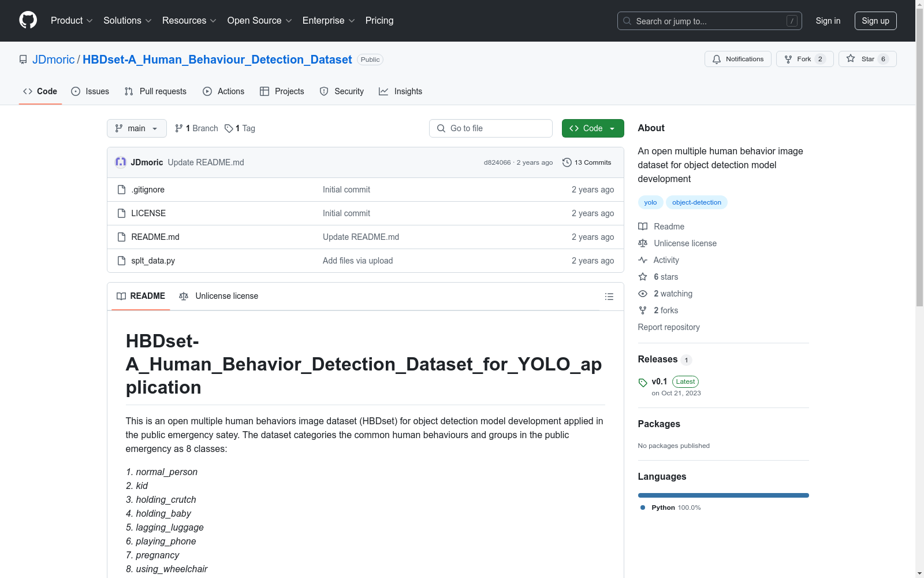The width and height of the screenshot is (924, 578).
Task: Click the d824066 commit hash
Action: click(497, 162)
